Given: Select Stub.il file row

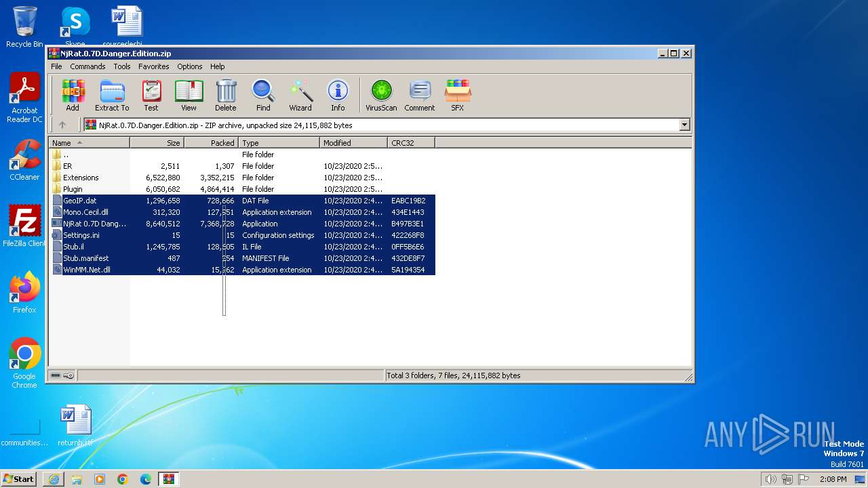Looking at the screenshot, I should (x=243, y=247).
